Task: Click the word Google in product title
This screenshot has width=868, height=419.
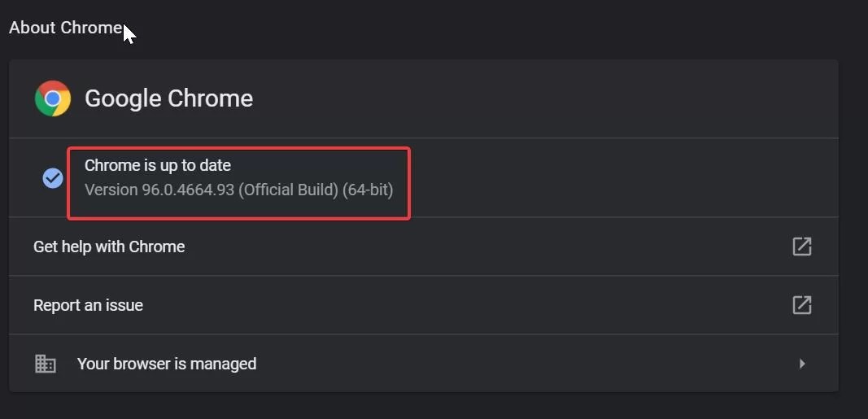Action: coord(123,99)
